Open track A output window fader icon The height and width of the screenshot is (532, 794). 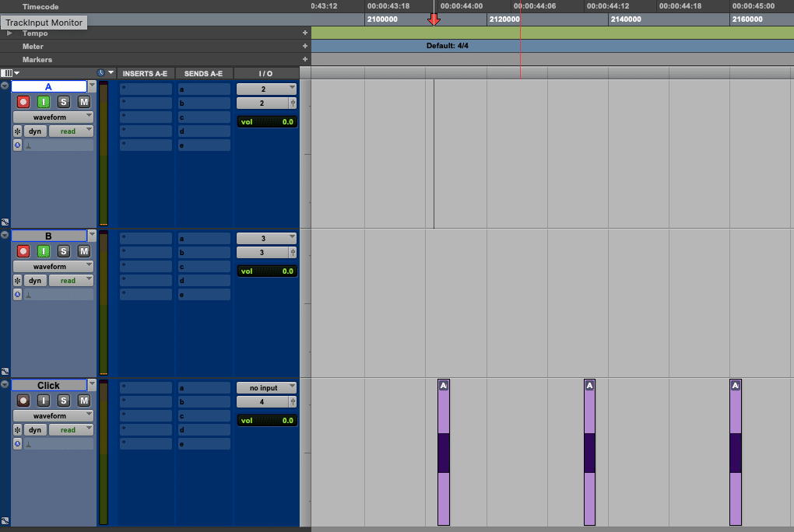pos(293,103)
